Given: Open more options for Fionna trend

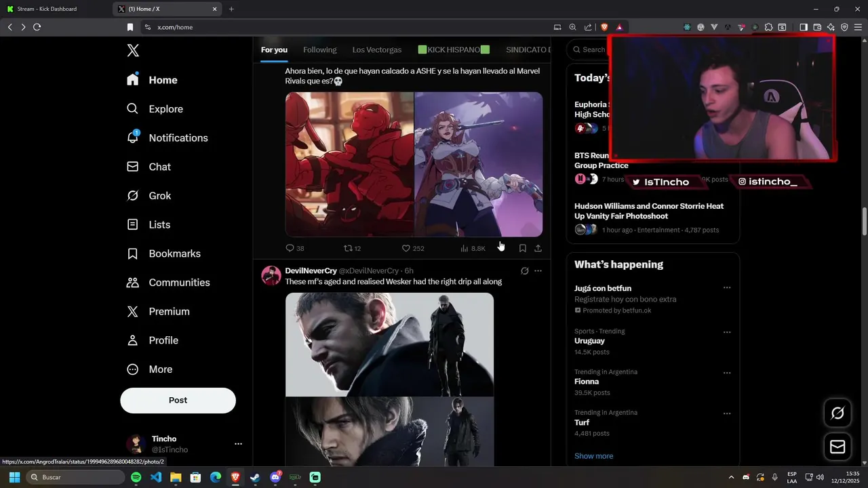Looking at the screenshot, I should [727, 373].
